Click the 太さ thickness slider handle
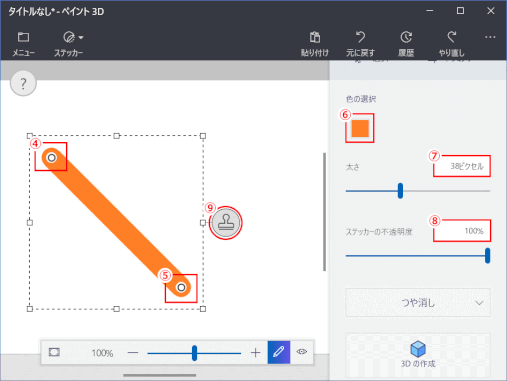 point(400,191)
